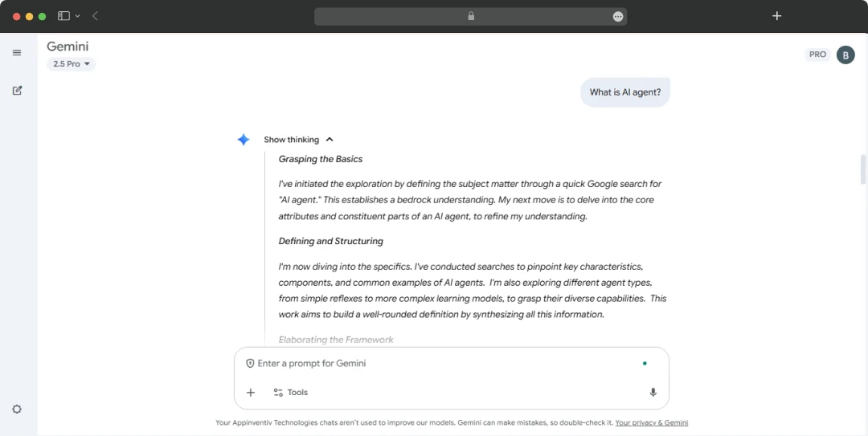Collapse the Show thinking section

(298, 140)
